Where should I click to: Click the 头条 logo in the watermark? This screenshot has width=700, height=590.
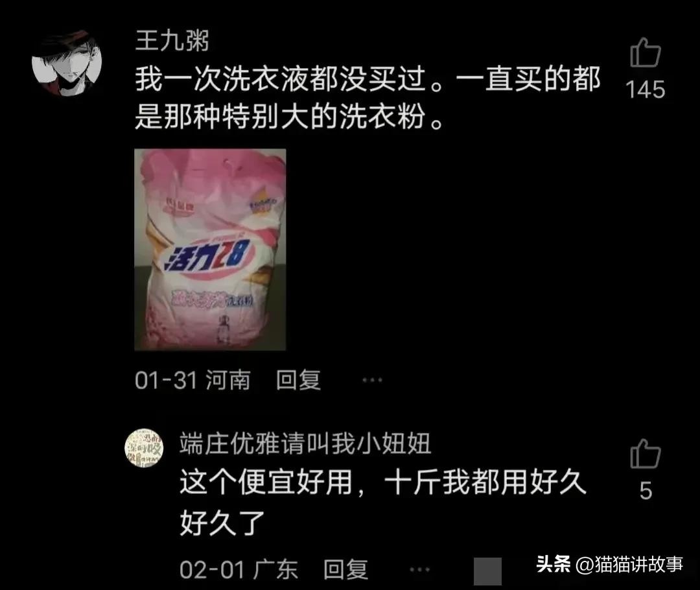pyautogui.click(x=554, y=564)
